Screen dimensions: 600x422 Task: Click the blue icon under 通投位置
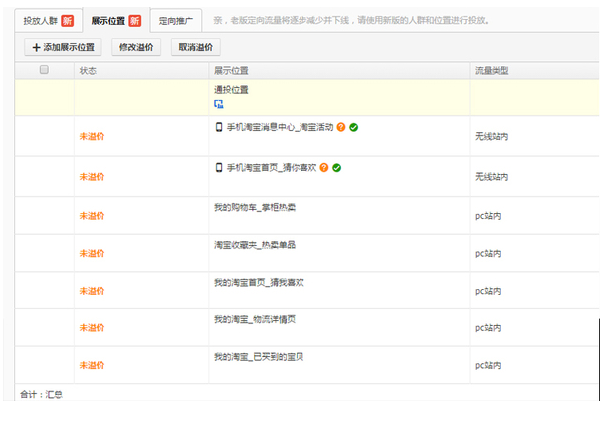tap(218, 104)
